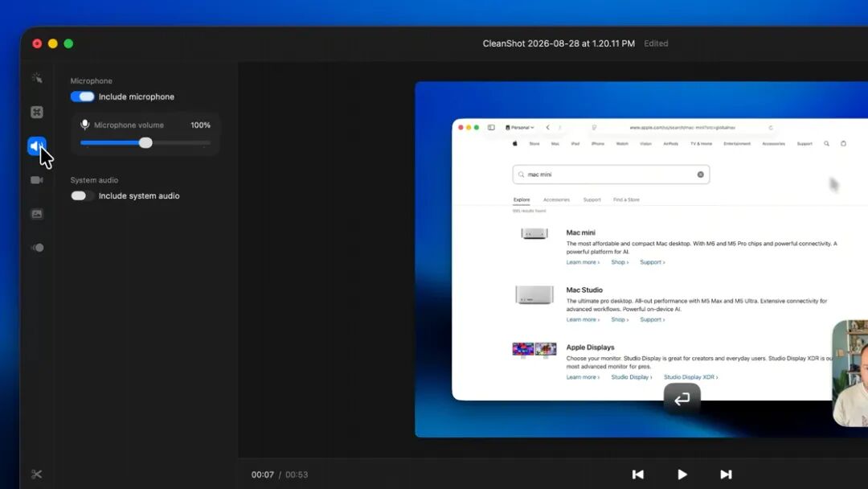868x489 pixels.
Task: Skip to the previous frame marker
Action: [x=637, y=474]
